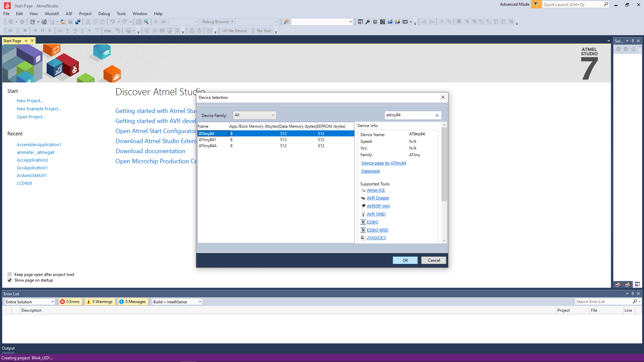Screen dimensions: 644x362
Task: Open the Build + IntelliSense dropdown
Action: 177,302
